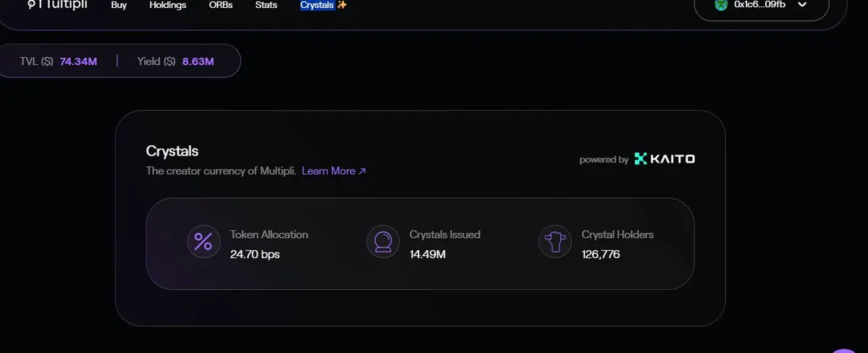Click the 14.49M crystals issued value
Screen dimensions: 868x353
(427, 255)
